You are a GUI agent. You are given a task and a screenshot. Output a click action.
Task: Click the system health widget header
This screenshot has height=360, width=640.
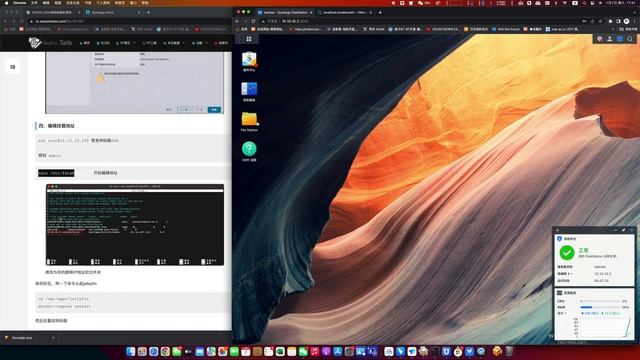594,238
